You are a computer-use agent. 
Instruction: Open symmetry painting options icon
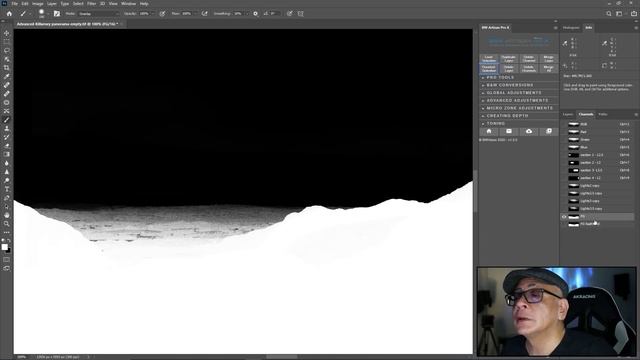[301, 13]
